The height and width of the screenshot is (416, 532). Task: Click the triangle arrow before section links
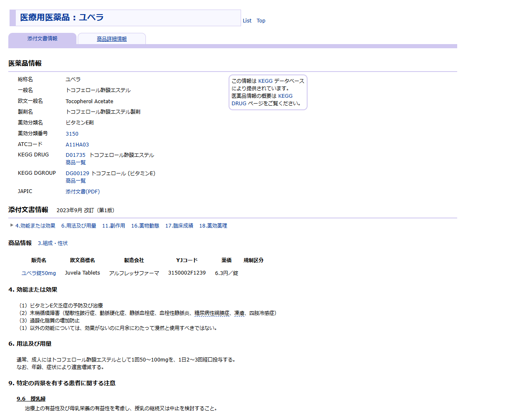[12, 225]
